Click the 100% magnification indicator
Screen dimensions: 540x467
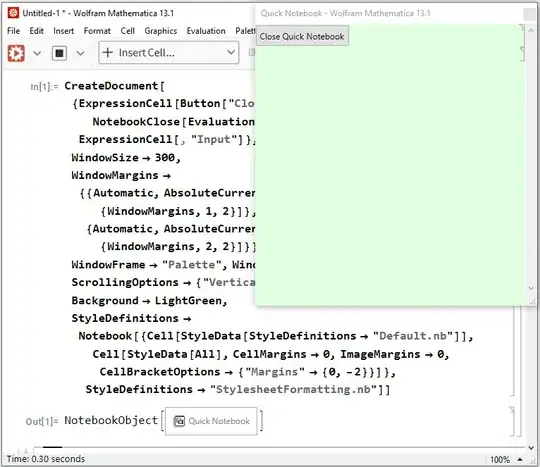[500, 459]
